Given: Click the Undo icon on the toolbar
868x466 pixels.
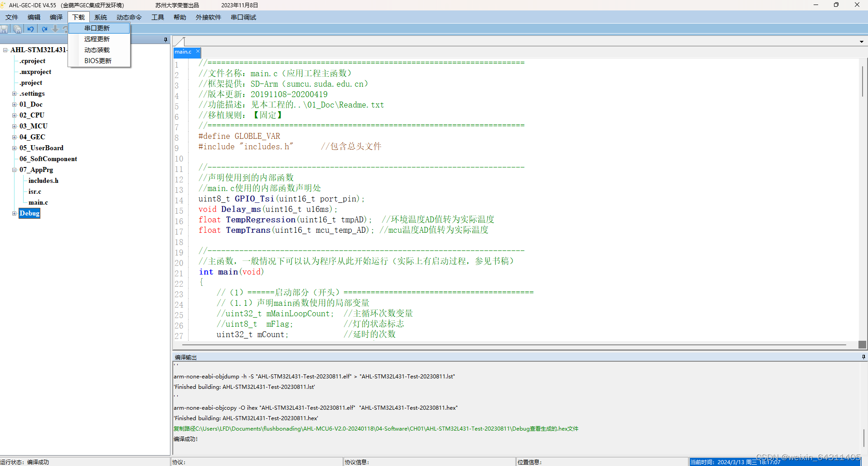Looking at the screenshot, I should pos(30,29).
